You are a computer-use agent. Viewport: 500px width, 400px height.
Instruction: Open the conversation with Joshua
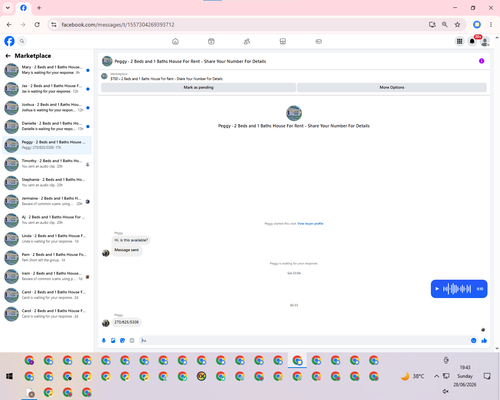coord(47,108)
